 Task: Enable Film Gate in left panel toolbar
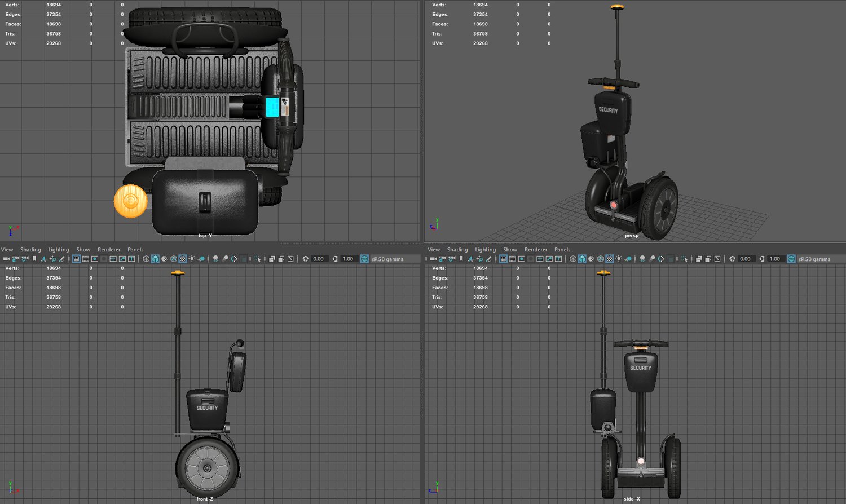pyautogui.click(x=85, y=259)
